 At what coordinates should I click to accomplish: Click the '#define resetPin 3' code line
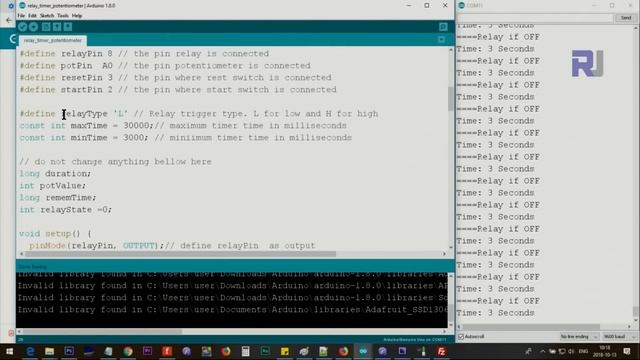coord(176,78)
